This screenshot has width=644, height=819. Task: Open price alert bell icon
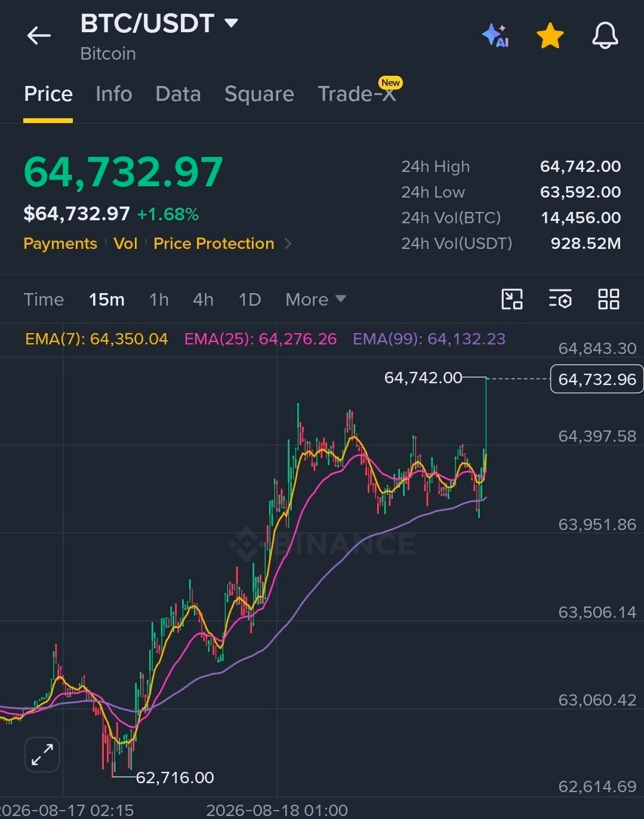click(x=605, y=35)
